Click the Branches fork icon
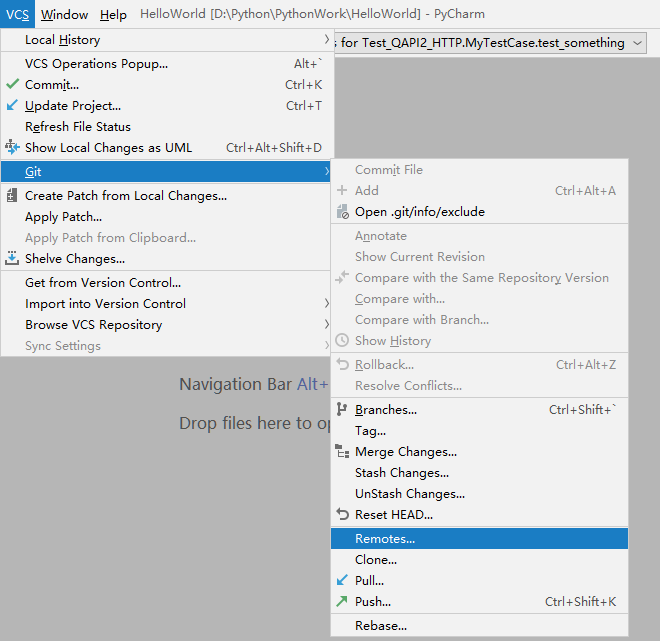660x641 pixels. (x=342, y=409)
